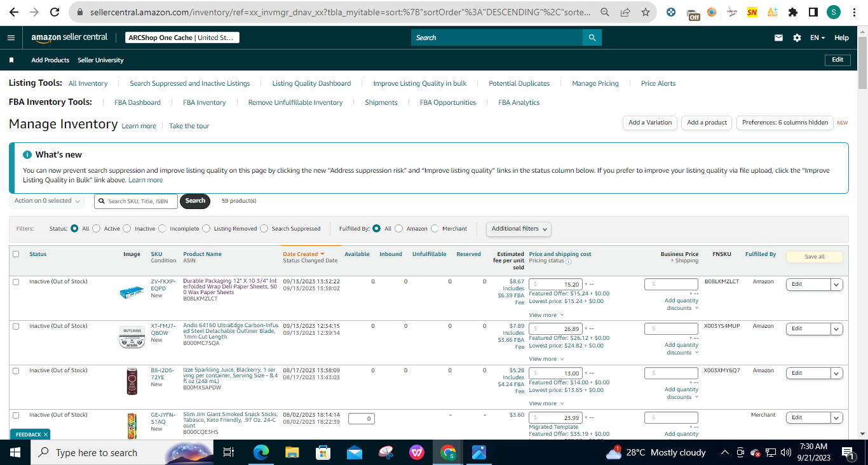Click the pricing status info icon
Viewport: 868px width, 465px height.
point(569,261)
